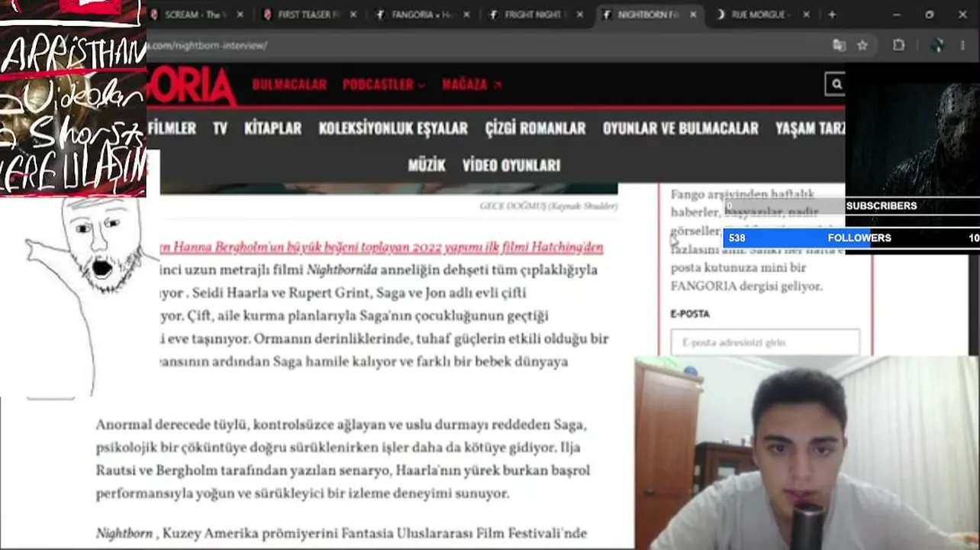Click the italic 'Nightborn' at the last paragraph's start
The height and width of the screenshot is (550, 980).
[124, 533]
